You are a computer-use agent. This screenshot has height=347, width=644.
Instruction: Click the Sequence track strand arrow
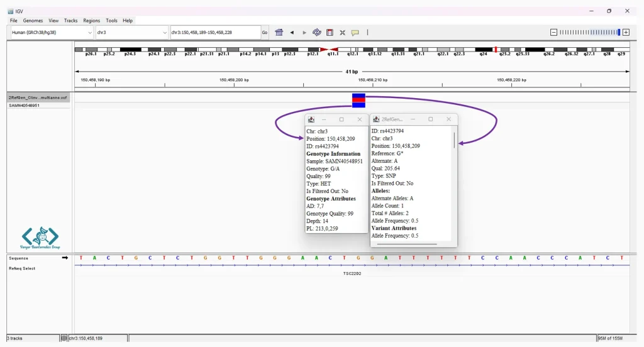pos(65,258)
